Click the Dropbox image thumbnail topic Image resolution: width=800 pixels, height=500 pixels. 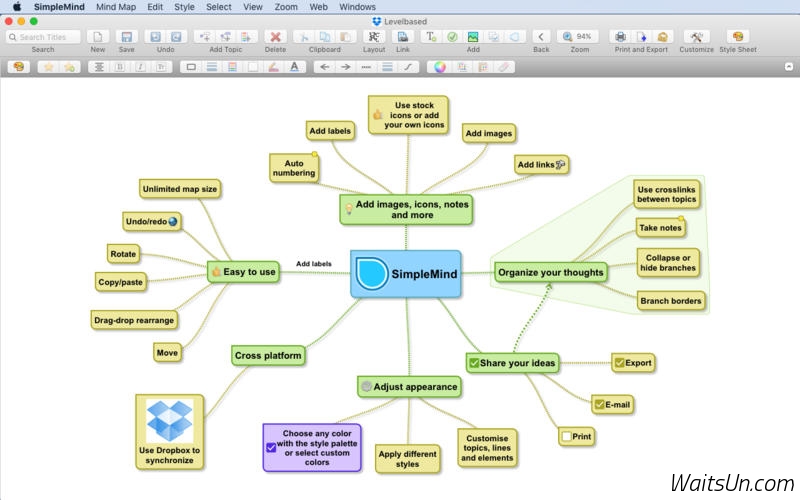[169, 421]
